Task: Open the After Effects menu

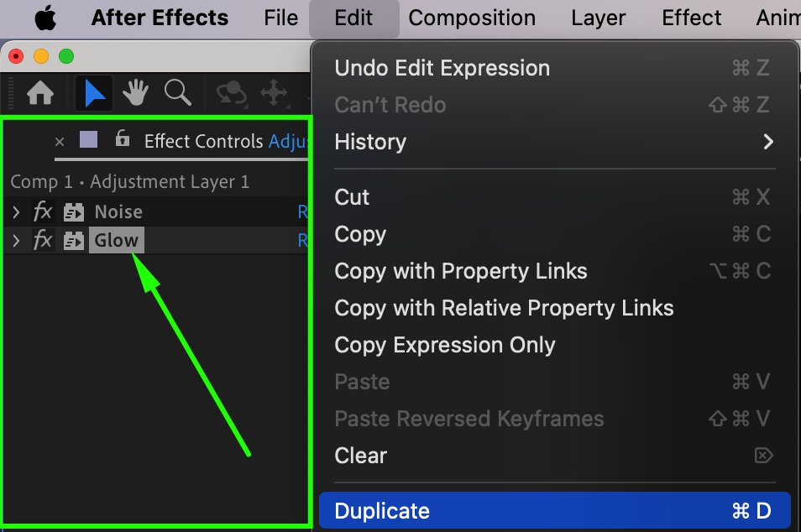Action: point(160,18)
